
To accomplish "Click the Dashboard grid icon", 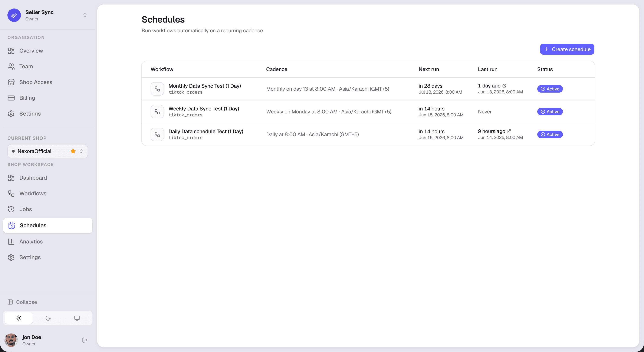I will pyautogui.click(x=11, y=178).
